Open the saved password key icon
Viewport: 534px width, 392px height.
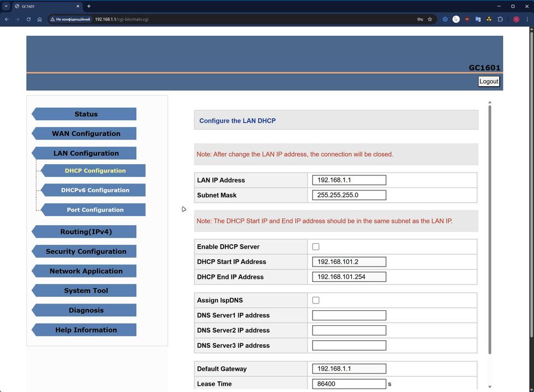point(420,20)
